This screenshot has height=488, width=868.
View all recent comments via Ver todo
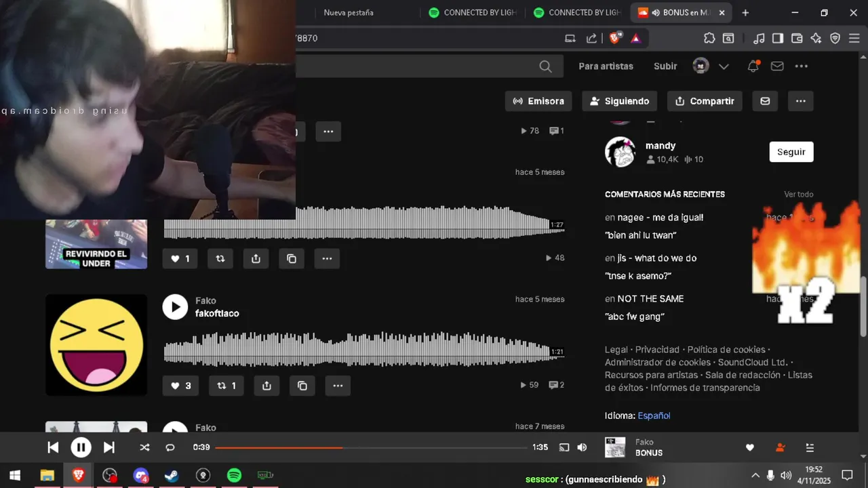[799, 195]
